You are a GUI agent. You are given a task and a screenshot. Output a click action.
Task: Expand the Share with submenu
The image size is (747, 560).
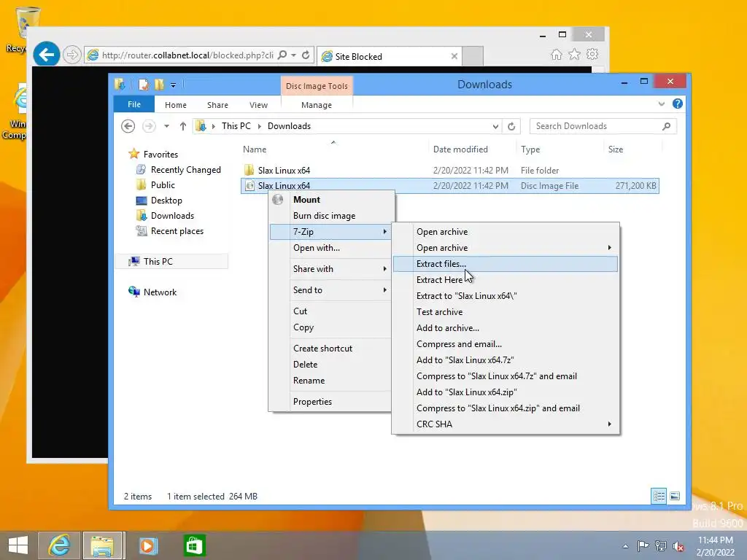[x=332, y=269]
